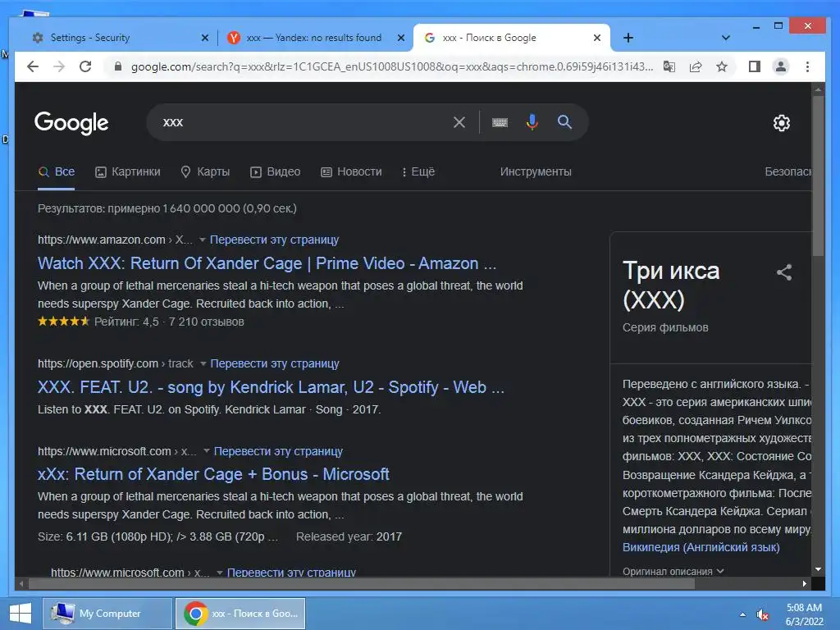Translate the amazon.com result page
The width and height of the screenshot is (840, 630).
click(x=274, y=240)
